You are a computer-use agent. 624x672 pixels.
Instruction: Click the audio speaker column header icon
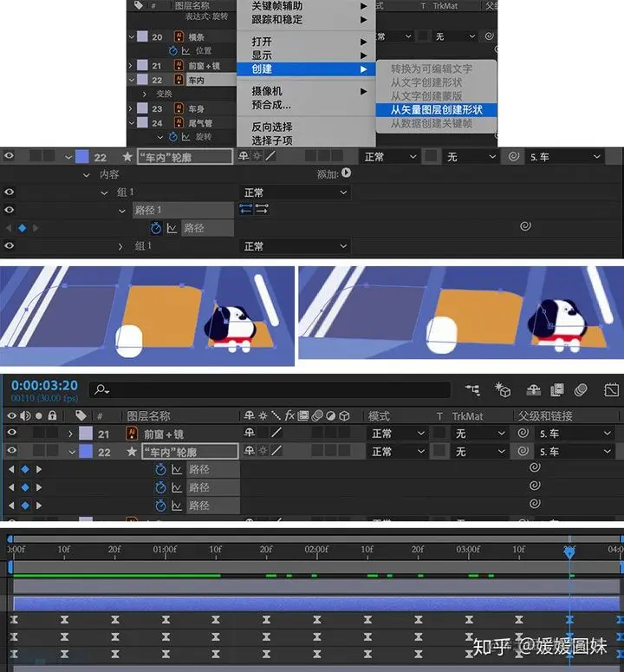point(25,415)
